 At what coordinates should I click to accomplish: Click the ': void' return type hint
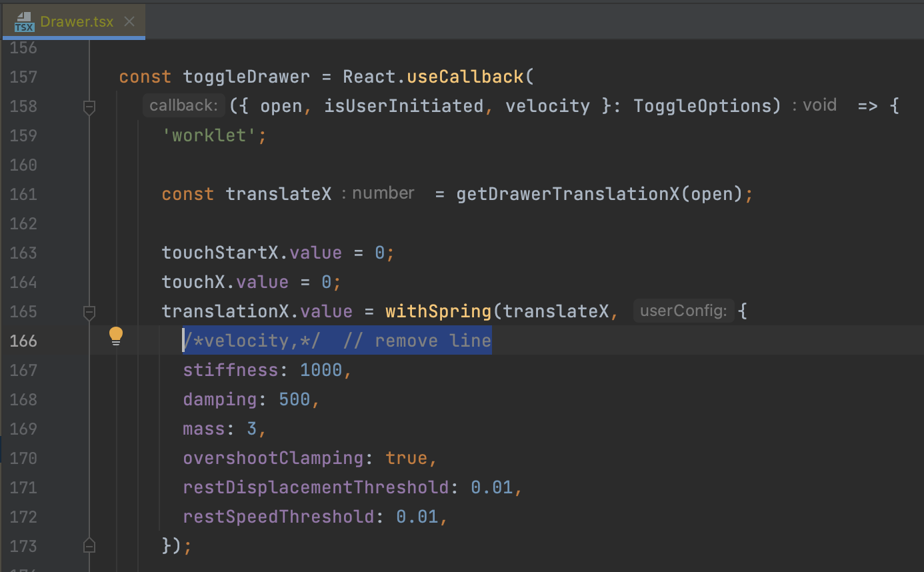(815, 105)
